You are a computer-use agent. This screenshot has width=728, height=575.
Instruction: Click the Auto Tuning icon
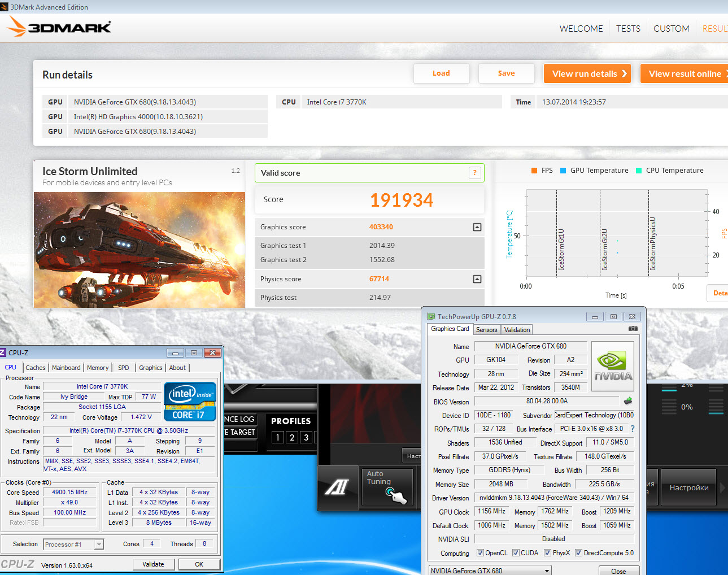click(x=387, y=486)
